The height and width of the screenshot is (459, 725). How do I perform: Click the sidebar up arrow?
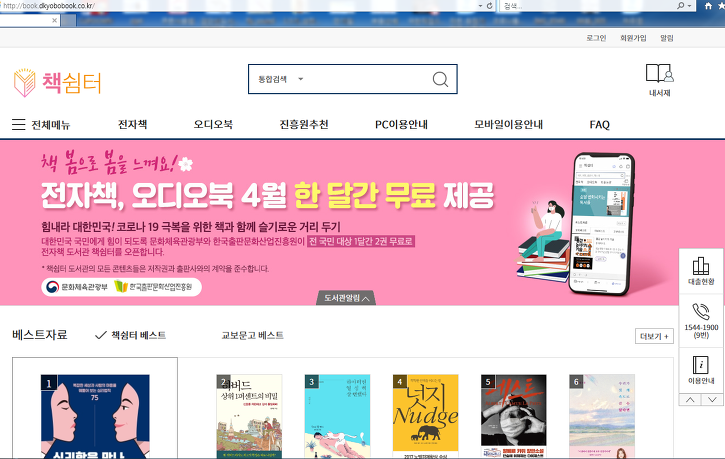coord(690,400)
